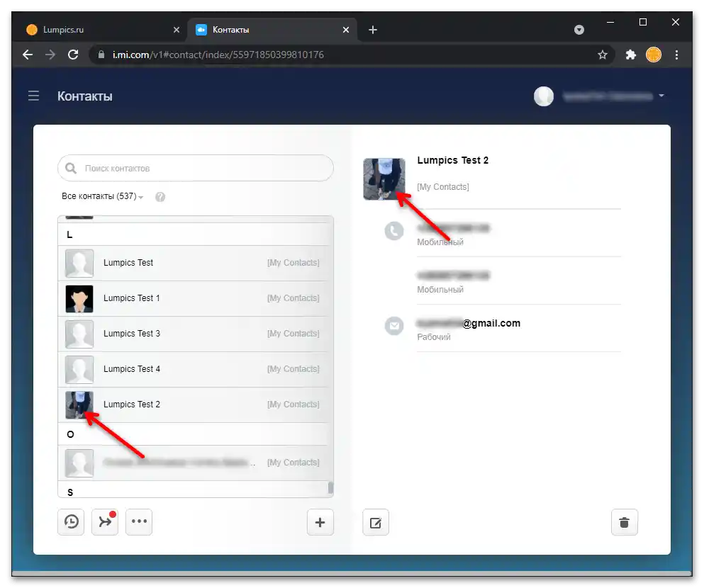Bookmark this page with star icon
704x588 pixels.
pos(602,55)
